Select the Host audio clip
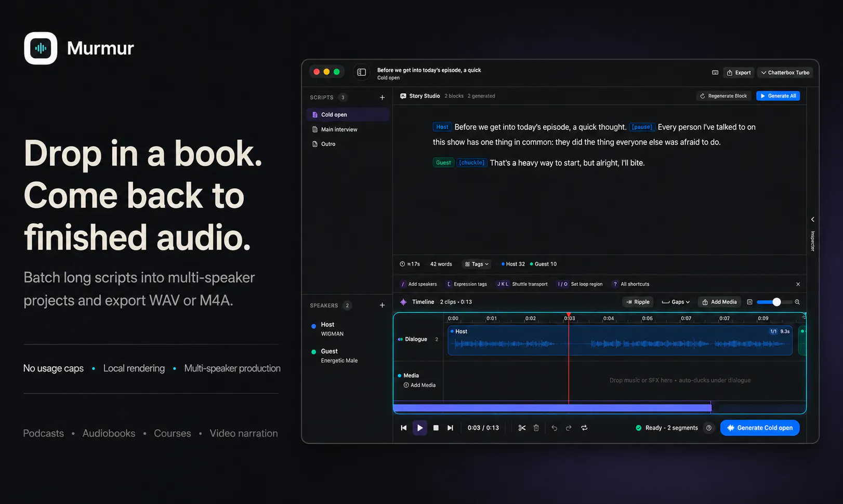This screenshot has width=843, height=504. click(620, 340)
